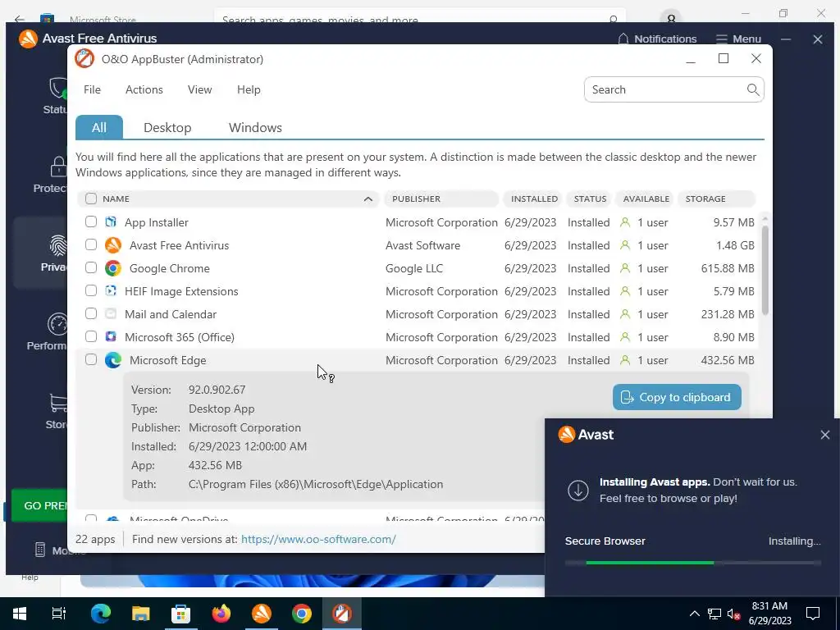Sort by the AVAILABLE column
Screen dimensions: 840x630
pyautogui.click(x=645, y=199)
